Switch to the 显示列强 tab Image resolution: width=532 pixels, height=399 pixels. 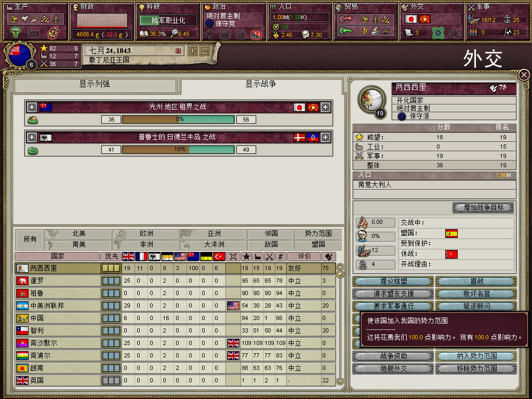[x=95, y=85]
